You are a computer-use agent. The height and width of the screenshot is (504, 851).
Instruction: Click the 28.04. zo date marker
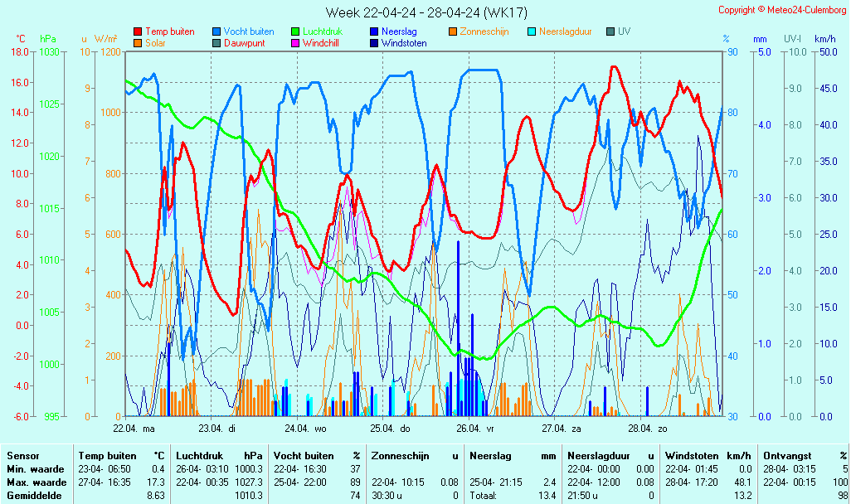point(649,429)
